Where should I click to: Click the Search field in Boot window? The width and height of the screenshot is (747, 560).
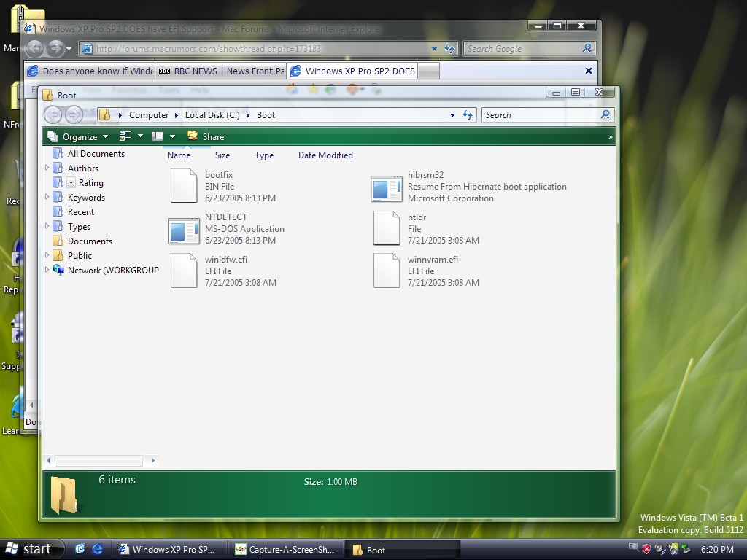point(541,115)
